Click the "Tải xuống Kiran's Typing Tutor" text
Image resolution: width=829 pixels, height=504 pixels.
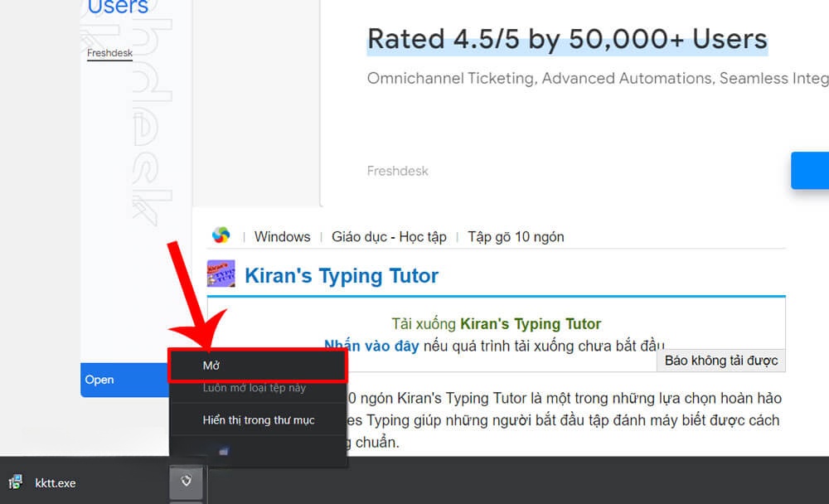click(x=496, y=323)
